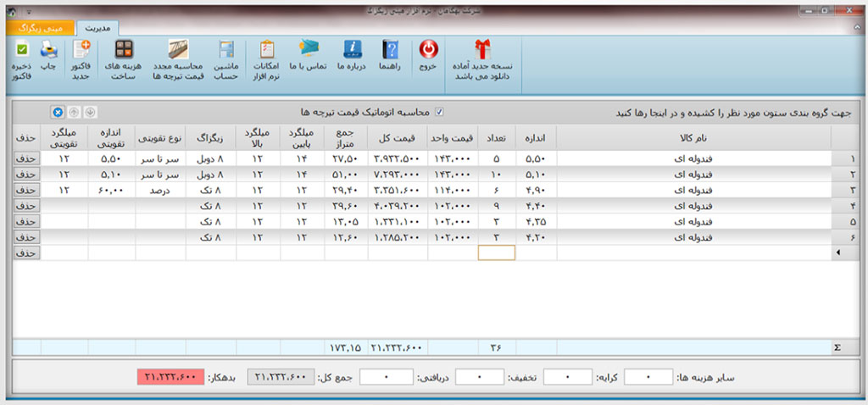This screenshot has height=405, width=868.
Task: Click the blue X icon above the grid
Action: tap(57, 112)
